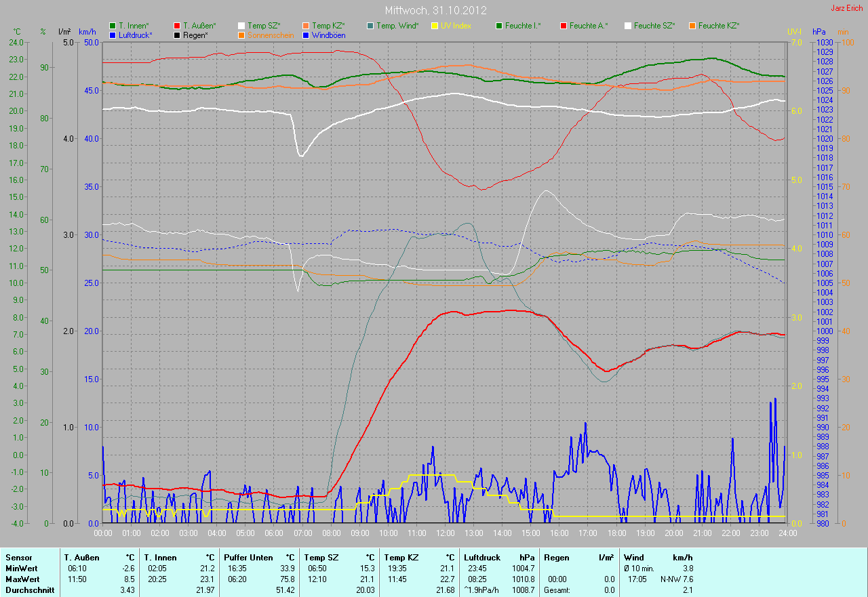Click the "Gesamt:" rain total label
Viewport: 868px width, 597px height.
pyautogui.click(x=557, y=590)
